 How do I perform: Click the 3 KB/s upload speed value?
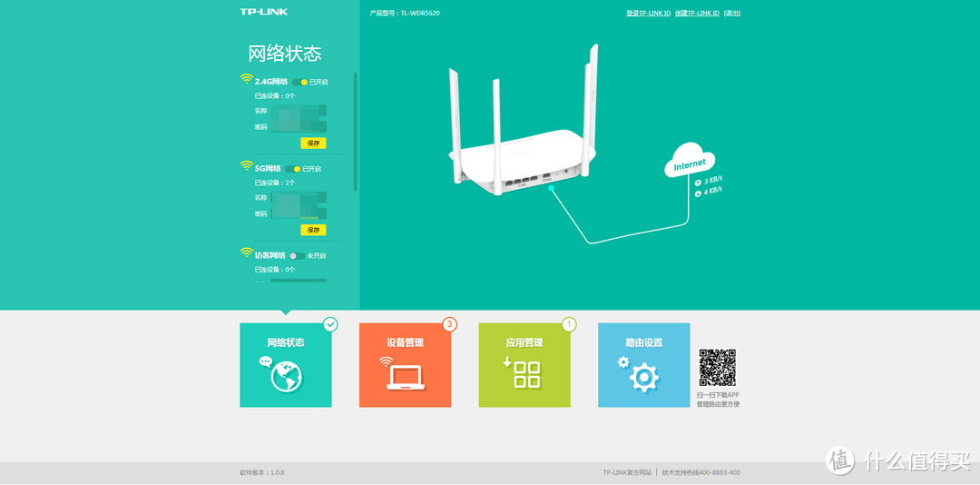click(713, 181)
